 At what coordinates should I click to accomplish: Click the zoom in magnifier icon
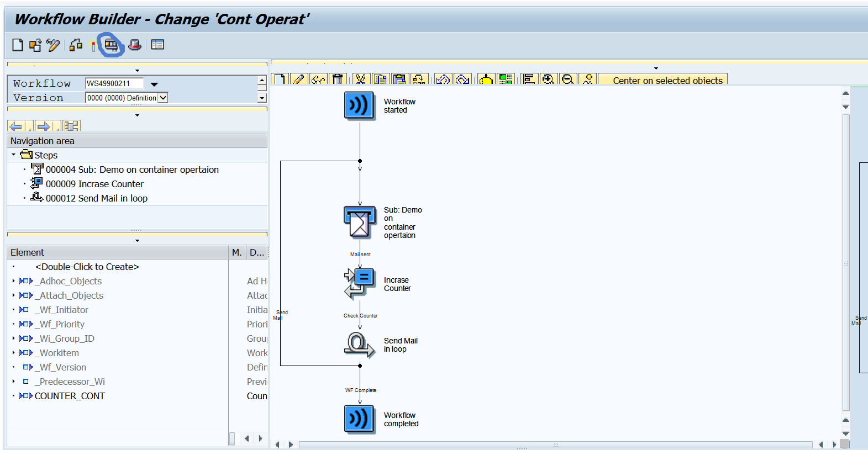(x=548, y=80)
